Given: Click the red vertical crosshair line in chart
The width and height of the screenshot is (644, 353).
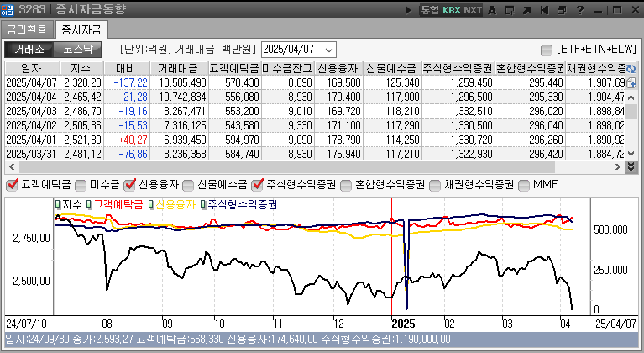Looking at the screenshot, I should pos(391,257).
